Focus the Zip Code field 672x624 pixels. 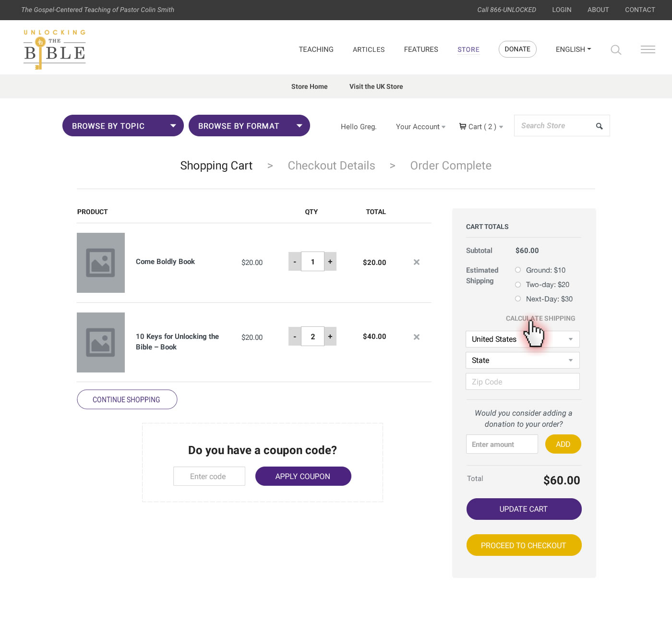click(523, 382)
